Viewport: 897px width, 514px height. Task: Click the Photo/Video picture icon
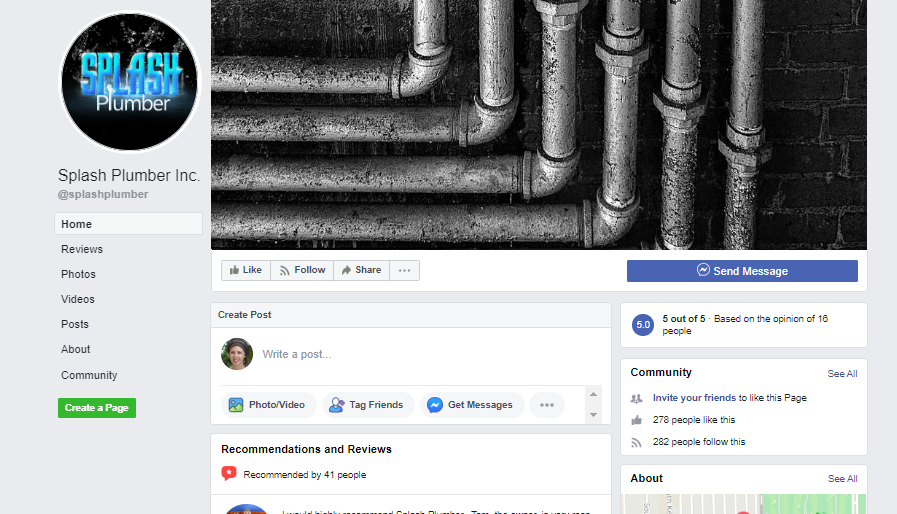pos(236,405)
